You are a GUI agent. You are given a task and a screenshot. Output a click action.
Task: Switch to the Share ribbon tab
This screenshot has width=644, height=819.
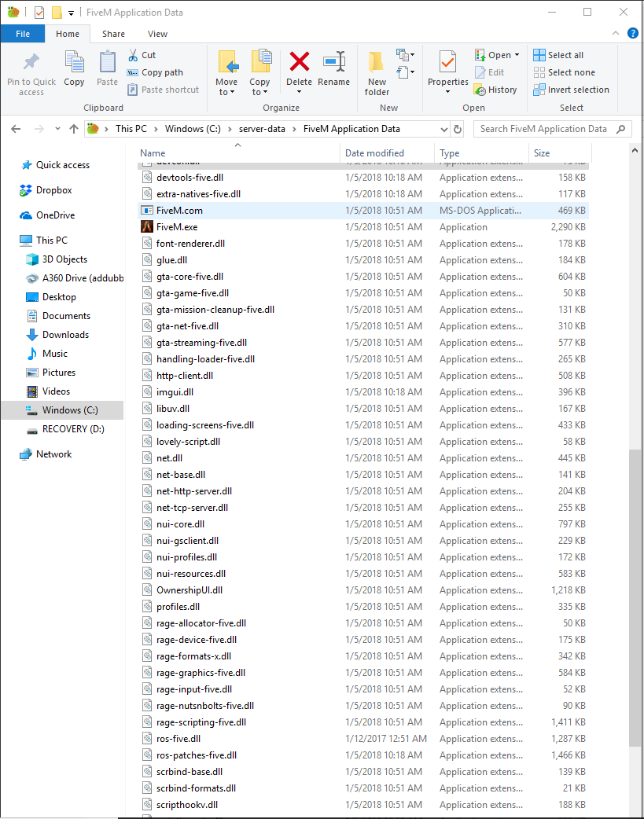click(113, 34)
